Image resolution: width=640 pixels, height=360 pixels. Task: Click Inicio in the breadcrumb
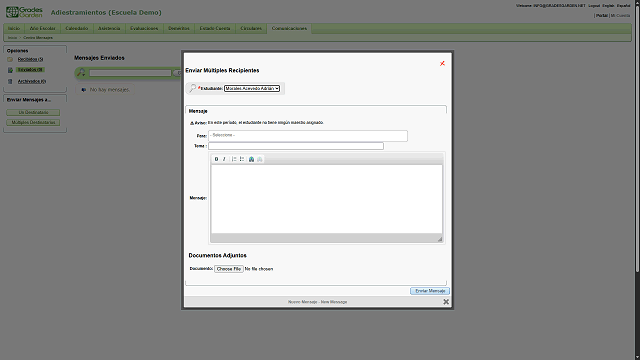[13, 38]
